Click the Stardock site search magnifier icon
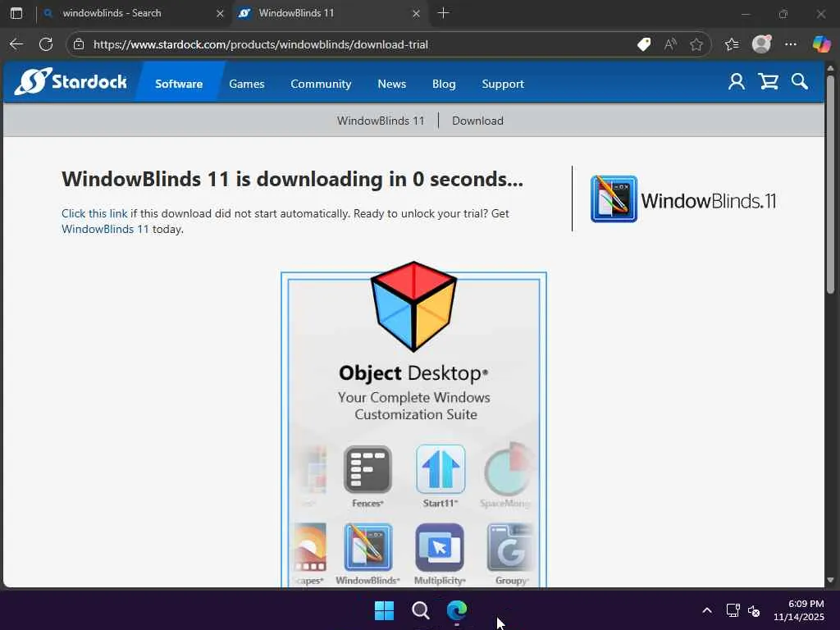840x630 pixels. point(799,81)
